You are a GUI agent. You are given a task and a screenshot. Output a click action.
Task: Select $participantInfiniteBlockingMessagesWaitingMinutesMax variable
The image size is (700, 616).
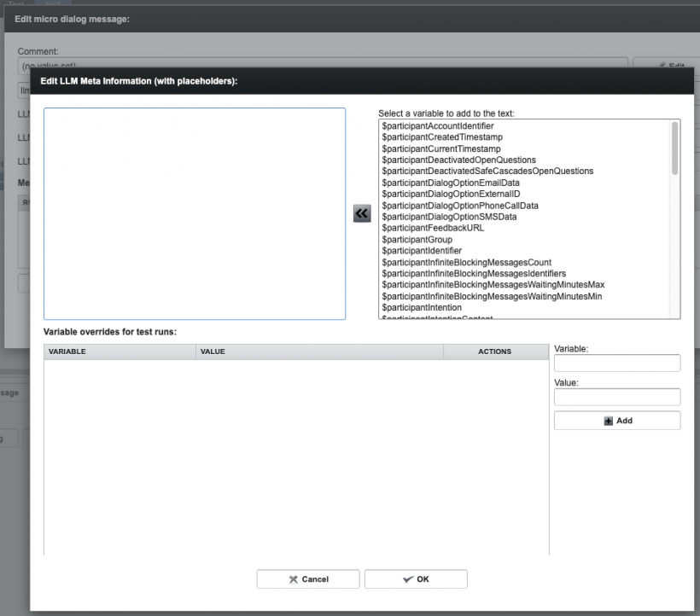(493, 285)
